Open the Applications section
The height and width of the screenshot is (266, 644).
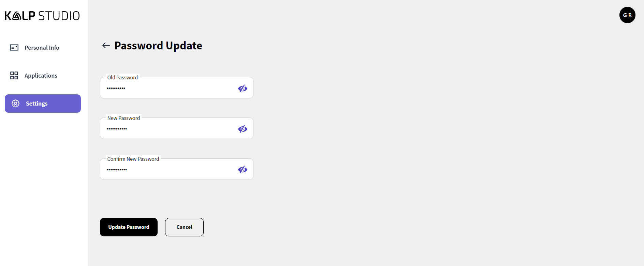[41, 76]
